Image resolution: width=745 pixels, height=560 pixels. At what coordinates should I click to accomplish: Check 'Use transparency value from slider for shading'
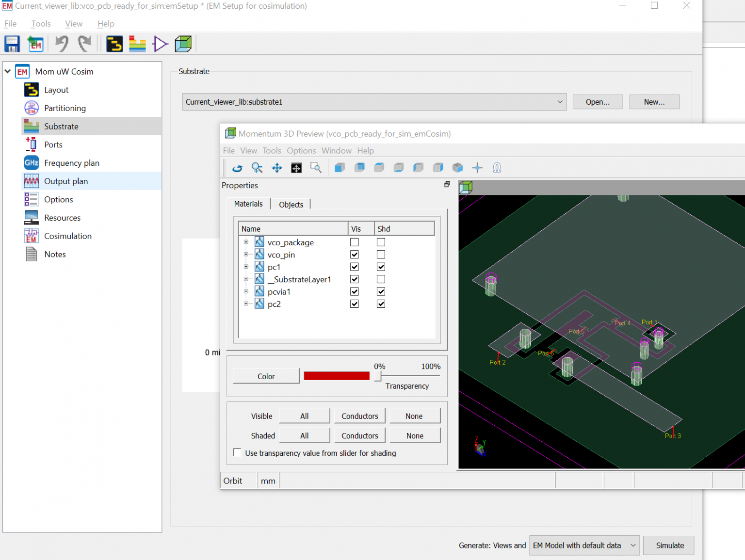pyautogui.click(x=237, y=452)
